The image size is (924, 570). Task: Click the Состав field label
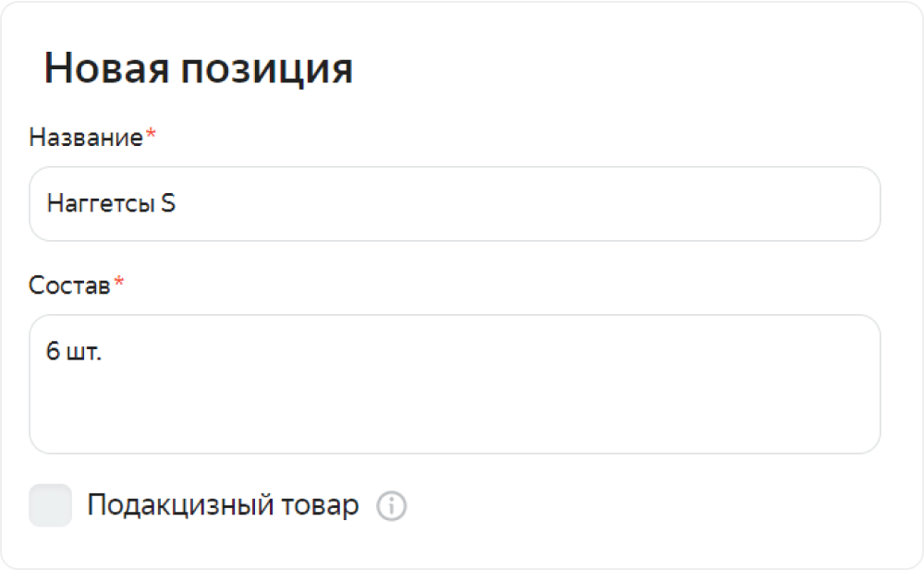pos(69,285)
